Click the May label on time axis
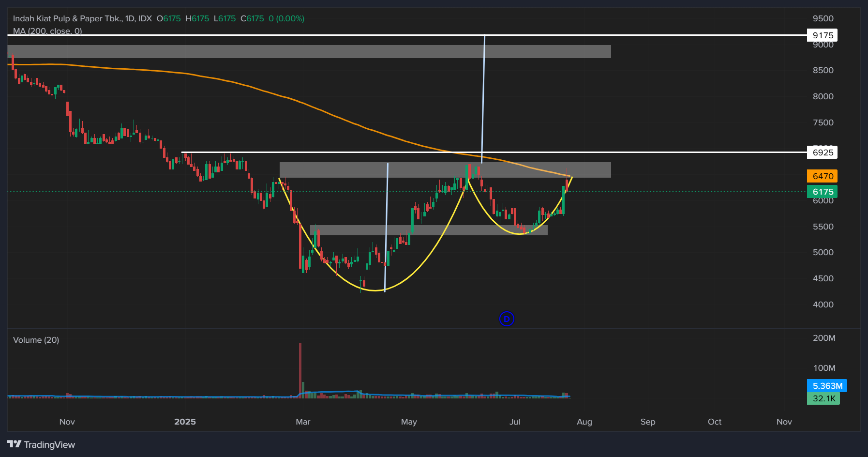868x457 pixels. tap(409, 422)
